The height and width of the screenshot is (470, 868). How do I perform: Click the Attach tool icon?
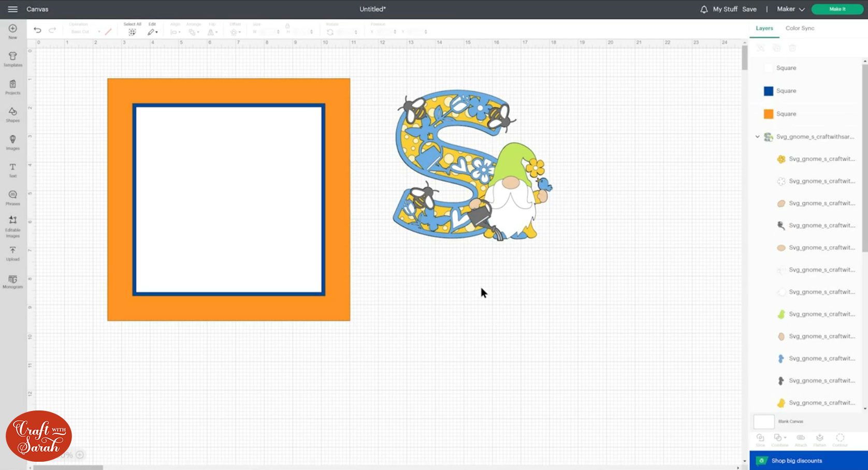801,440
